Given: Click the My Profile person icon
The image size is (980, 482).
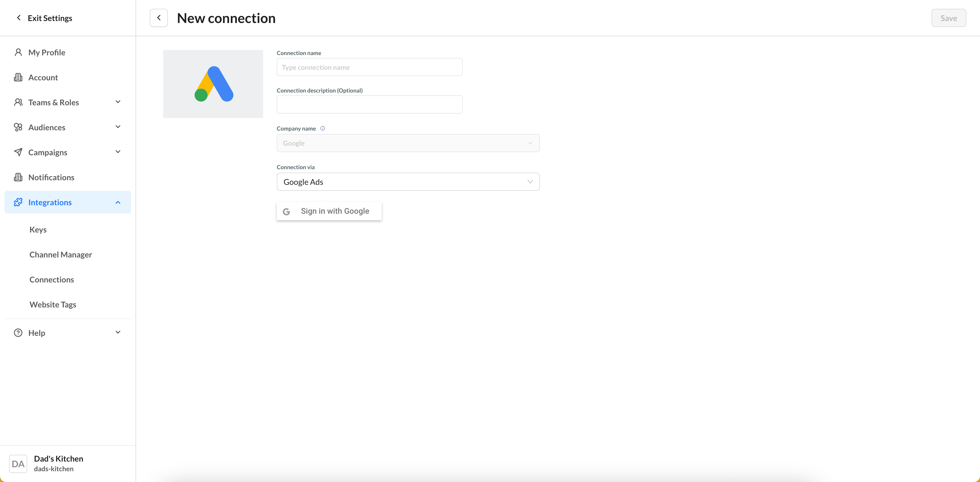Looking at the screenshot, I should (18, 52).
